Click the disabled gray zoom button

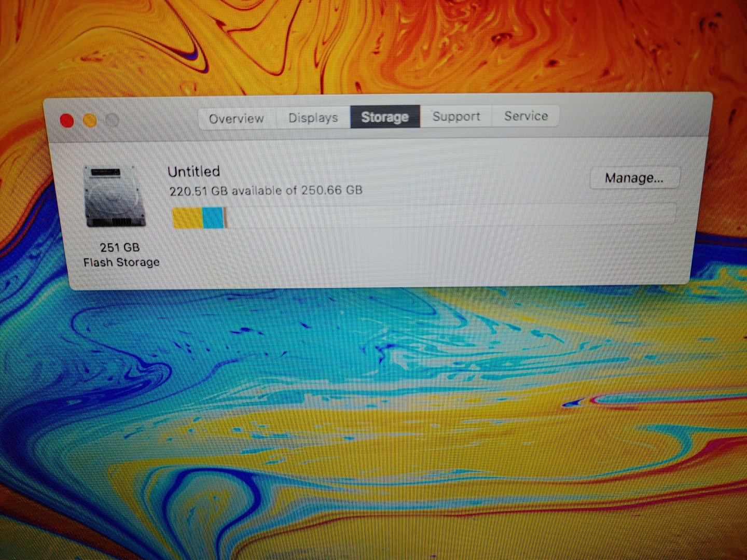(x=113, y=120)
